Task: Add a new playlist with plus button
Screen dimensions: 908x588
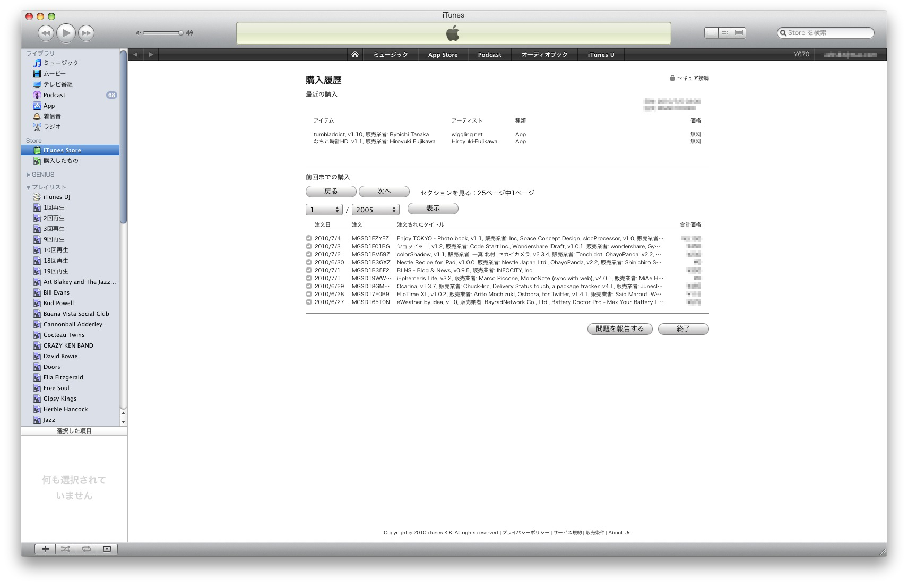Action: (45, 549)
